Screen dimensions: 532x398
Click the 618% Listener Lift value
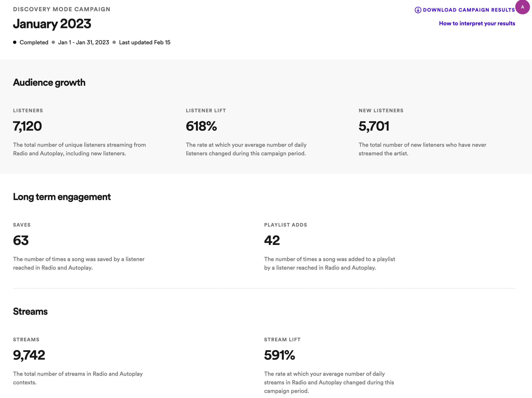(x=201, y=126)
